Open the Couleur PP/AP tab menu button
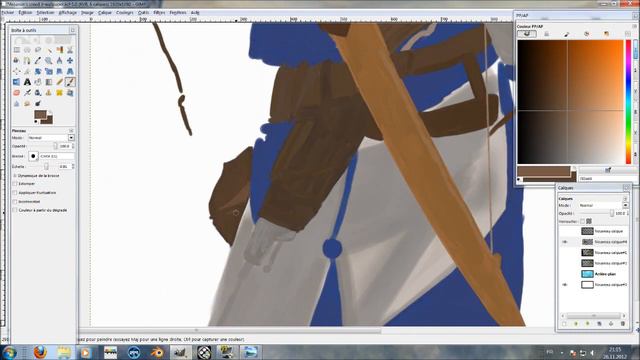 click(634, 26)
